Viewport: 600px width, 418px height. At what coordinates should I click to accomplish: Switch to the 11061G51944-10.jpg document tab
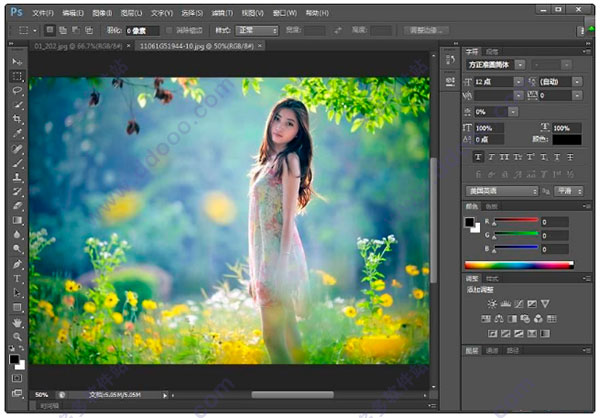click(196, 46)
